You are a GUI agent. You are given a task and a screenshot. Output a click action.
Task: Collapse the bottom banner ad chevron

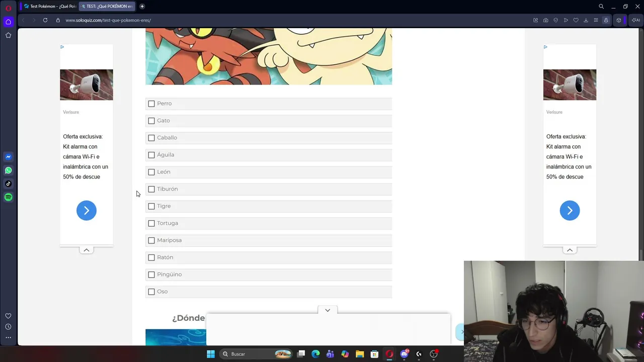[328, 310]
